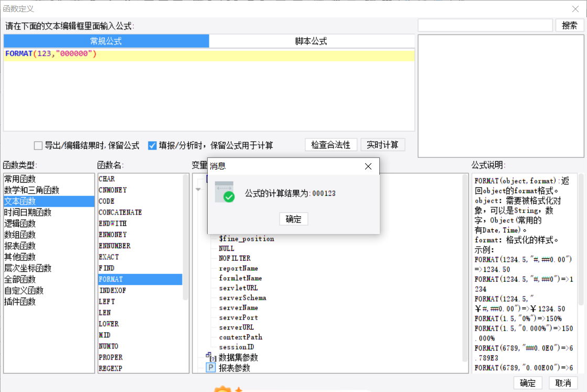This screenshot has width=587, height=392.
Task: Select 其他函数 function type
Action: tap(49, 257)
